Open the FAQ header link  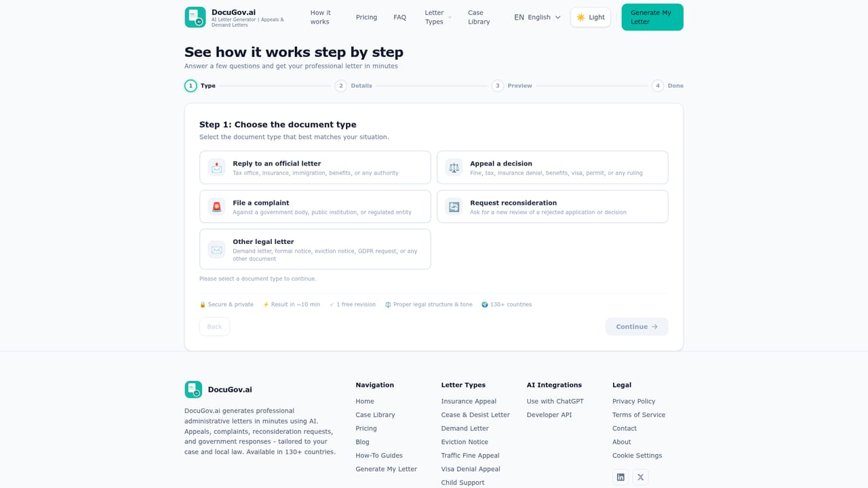click(x=400, y=17)
